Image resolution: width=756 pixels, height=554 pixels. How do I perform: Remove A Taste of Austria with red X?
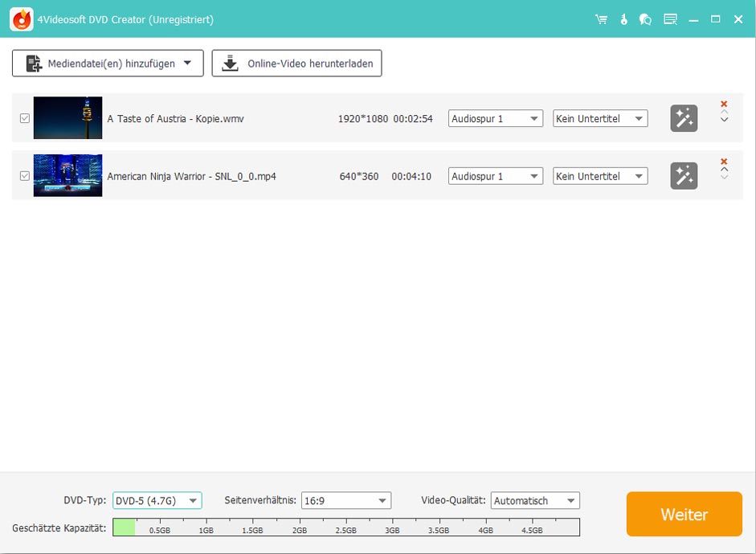(724, 104)
